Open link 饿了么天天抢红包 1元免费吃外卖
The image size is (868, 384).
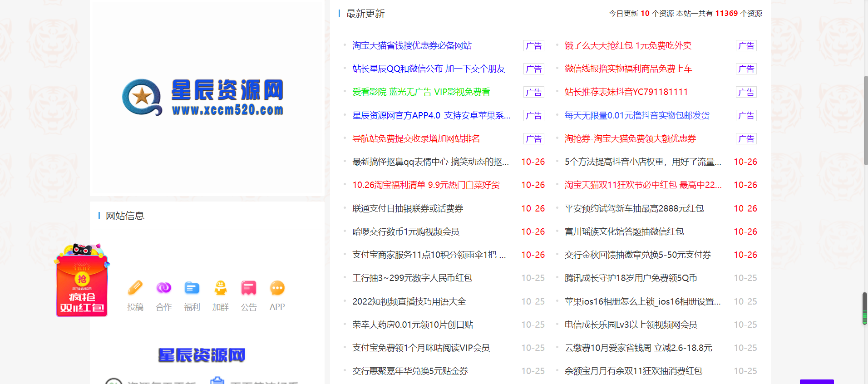point(628,45)
